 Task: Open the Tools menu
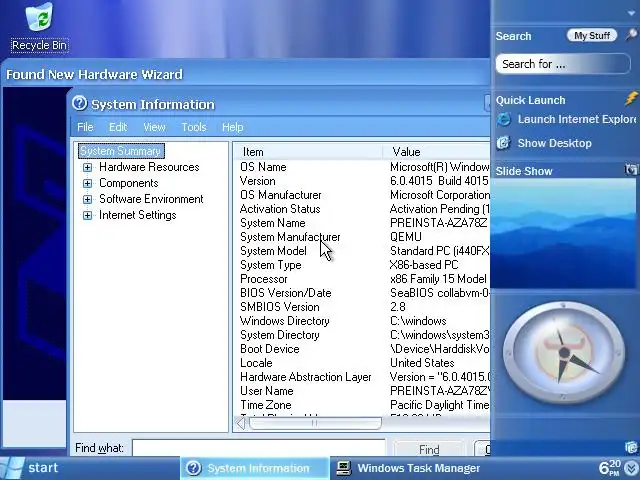click(194, 127)
